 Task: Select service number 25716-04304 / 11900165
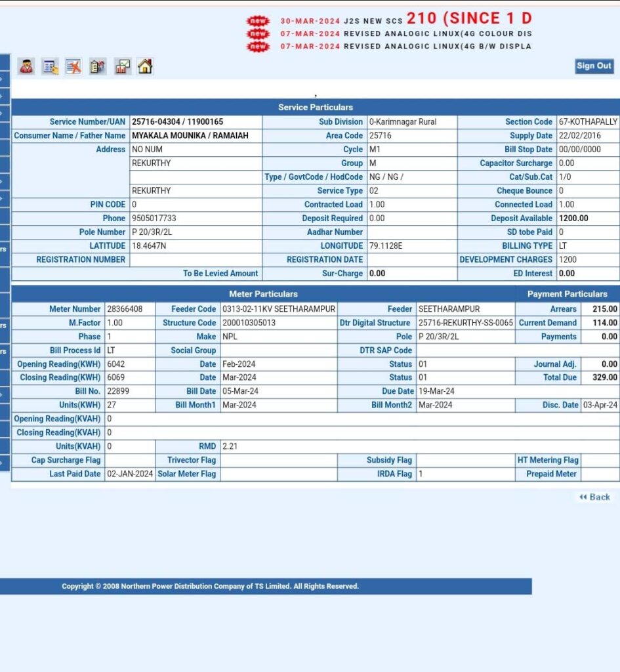pos(177,121)
